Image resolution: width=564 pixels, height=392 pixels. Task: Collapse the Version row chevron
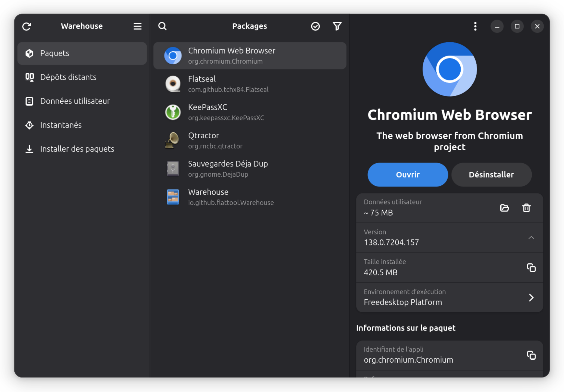[531, 238]
